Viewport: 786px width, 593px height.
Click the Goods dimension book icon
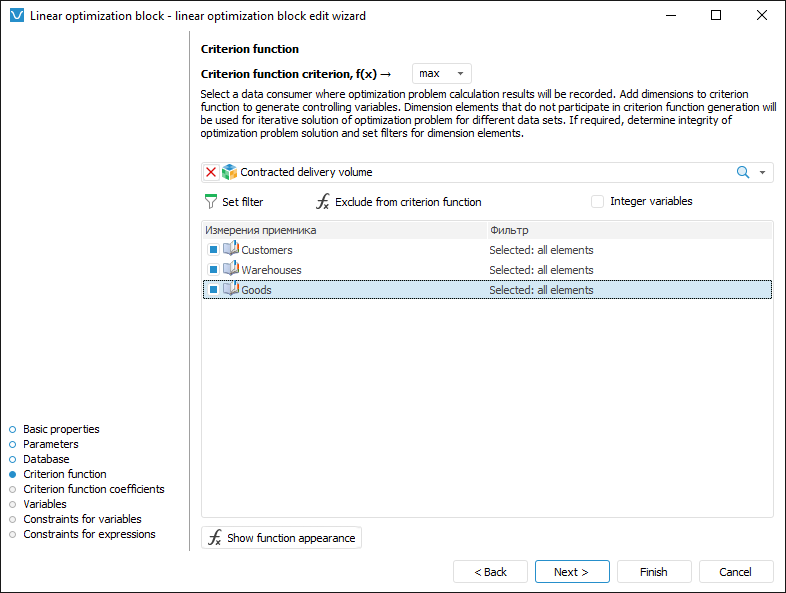point(231,290)
